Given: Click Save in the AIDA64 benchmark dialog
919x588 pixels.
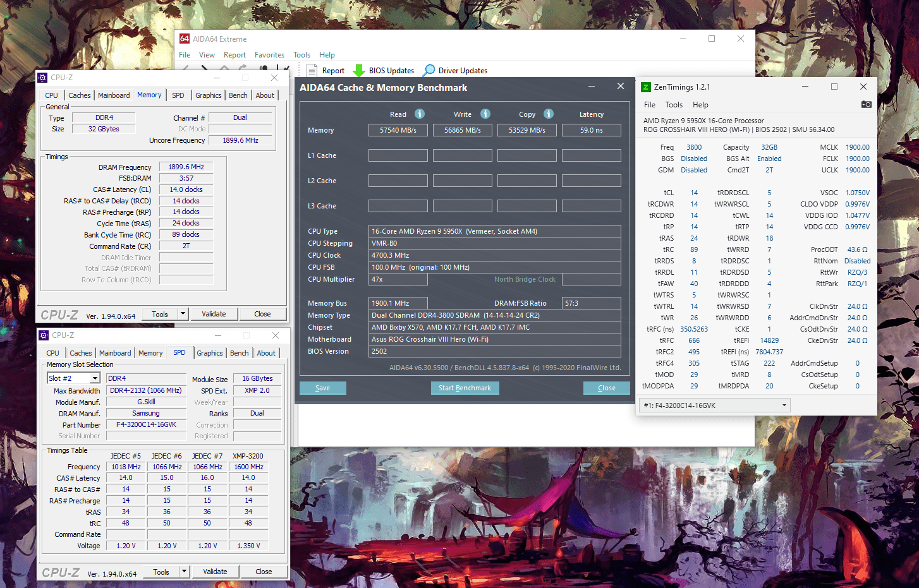Looking at the screenshot, I should (x=322, y=388).
